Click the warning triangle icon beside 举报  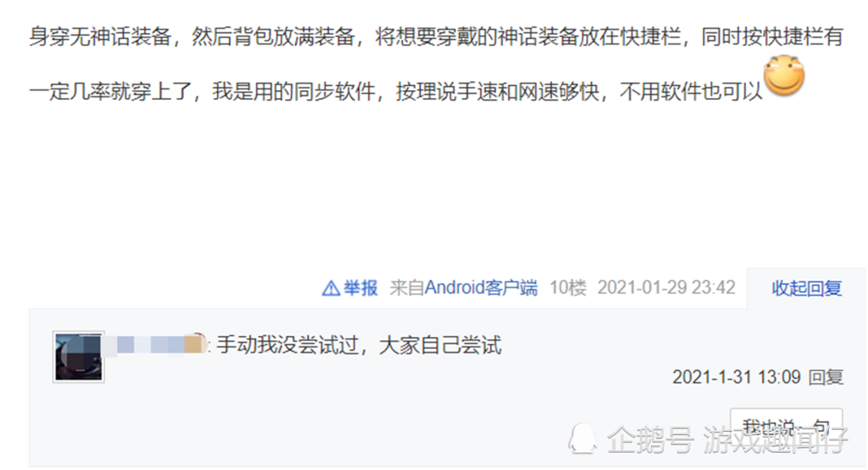click(331, 288)
